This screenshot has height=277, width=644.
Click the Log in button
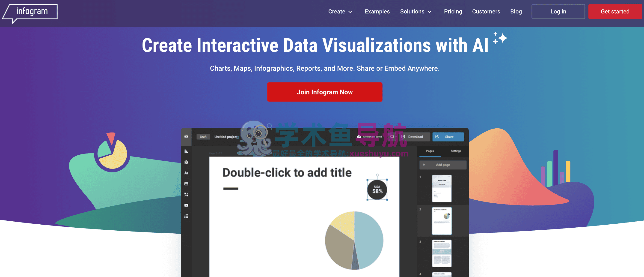558,12
